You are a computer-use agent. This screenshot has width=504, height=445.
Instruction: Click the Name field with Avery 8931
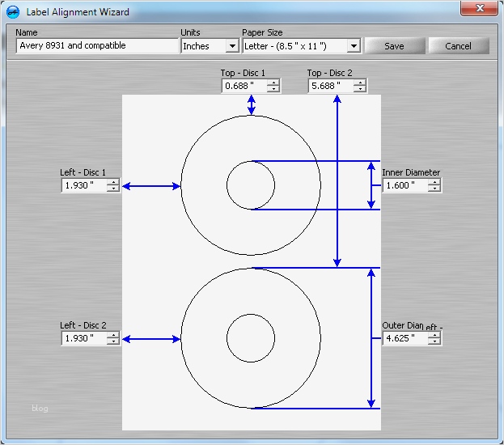[x=97, y=45]
